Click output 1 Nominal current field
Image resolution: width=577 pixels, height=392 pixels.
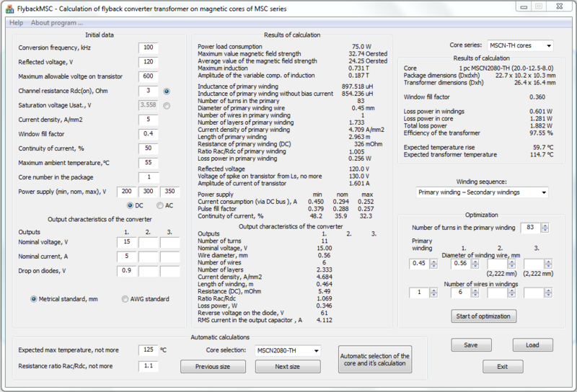point(127,257)
